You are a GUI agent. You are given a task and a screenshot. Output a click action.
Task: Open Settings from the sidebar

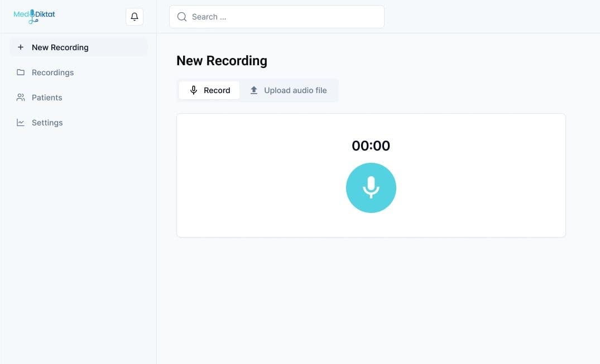point(47,123)
